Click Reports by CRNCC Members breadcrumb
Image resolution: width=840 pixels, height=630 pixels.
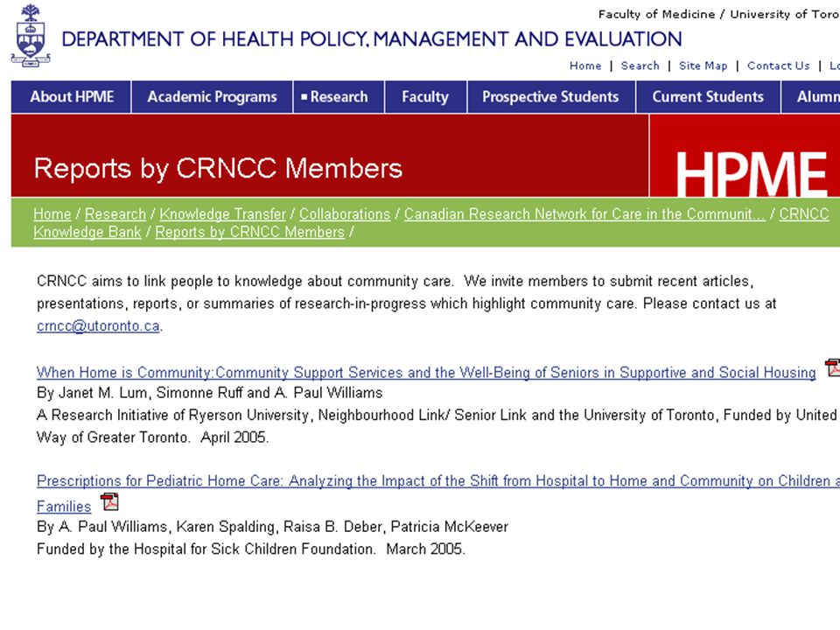point(249,233)
